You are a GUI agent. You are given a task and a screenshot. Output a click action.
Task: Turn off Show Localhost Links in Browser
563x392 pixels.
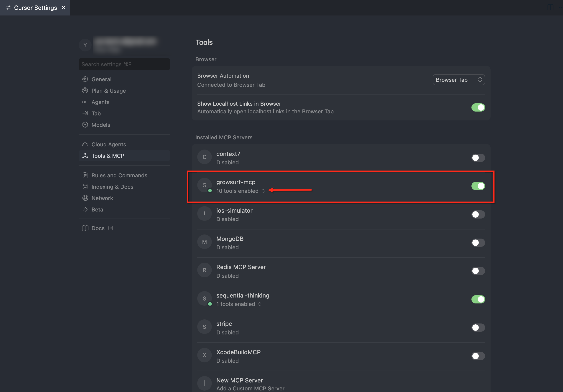pyautogui.click(x=478, y=107)
